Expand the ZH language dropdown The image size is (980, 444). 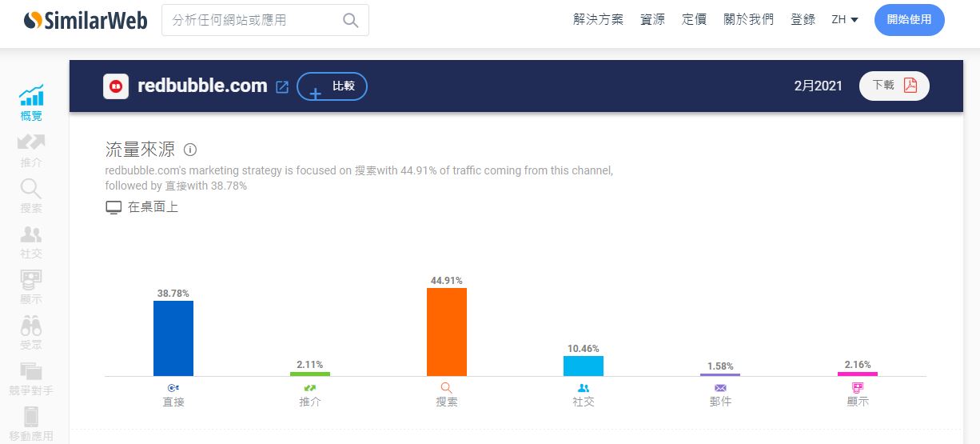click(x=845, y=20)
